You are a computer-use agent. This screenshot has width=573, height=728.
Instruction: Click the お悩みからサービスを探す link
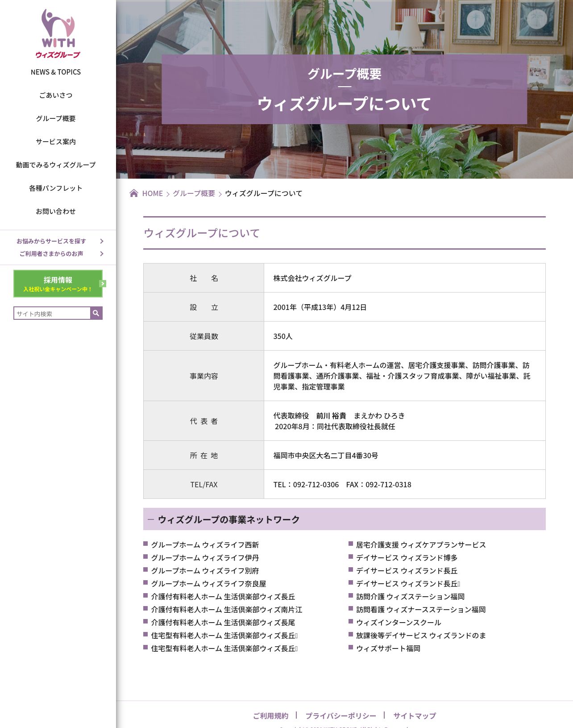(51, 241)
